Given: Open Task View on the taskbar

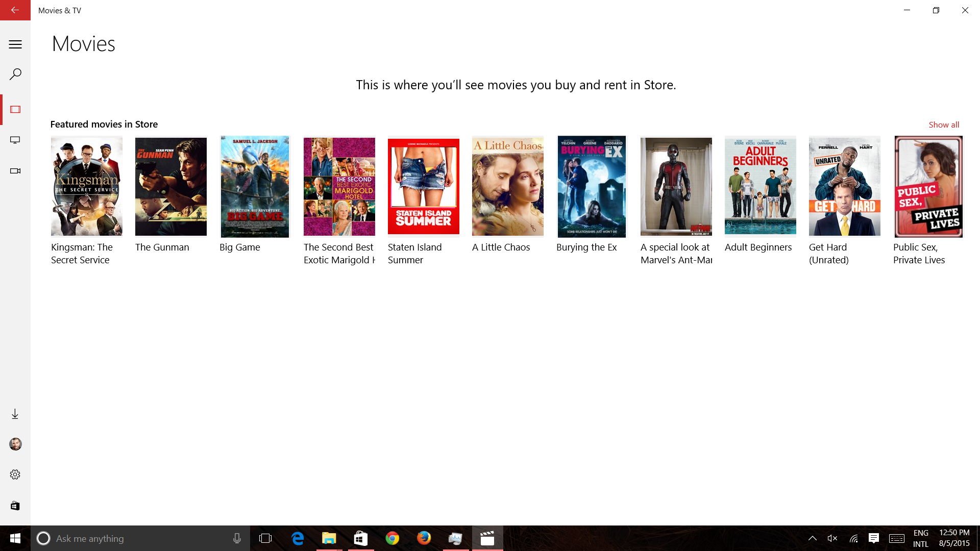Looking at the screenshot, I should click(x=265, y=538).
